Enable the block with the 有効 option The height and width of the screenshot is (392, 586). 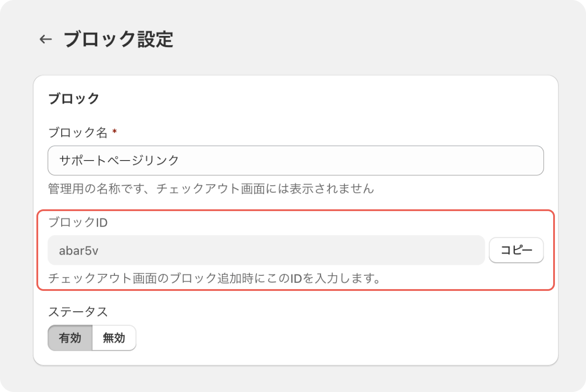point(70,338)
